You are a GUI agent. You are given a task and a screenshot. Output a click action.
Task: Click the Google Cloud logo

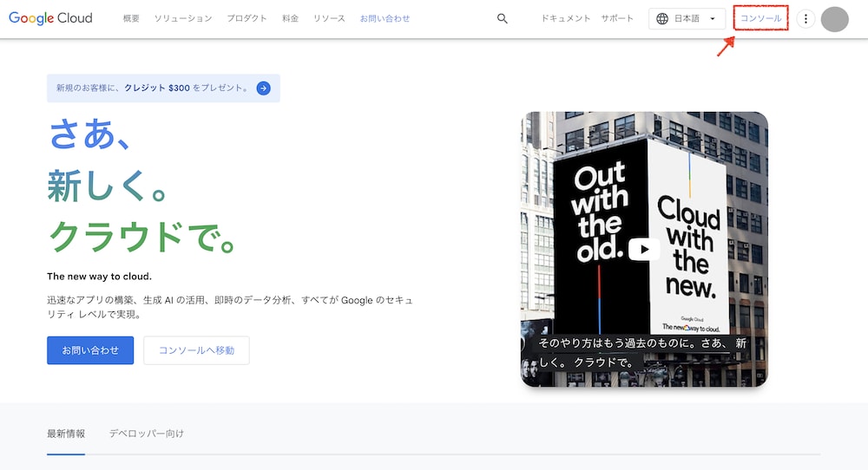50,18
